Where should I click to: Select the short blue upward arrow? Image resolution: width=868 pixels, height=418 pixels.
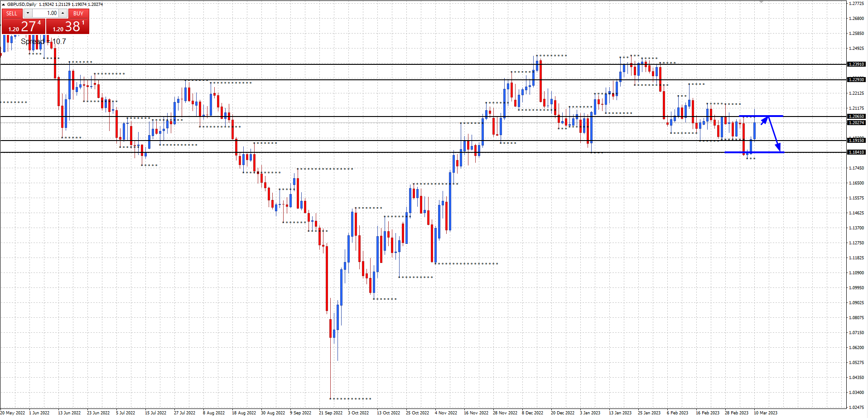point(764,121)
